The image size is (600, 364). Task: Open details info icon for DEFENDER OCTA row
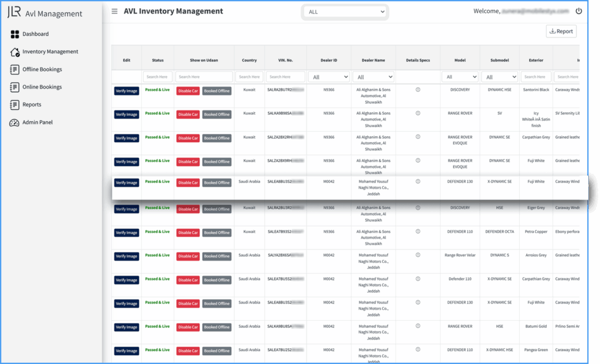pos(418,232)
